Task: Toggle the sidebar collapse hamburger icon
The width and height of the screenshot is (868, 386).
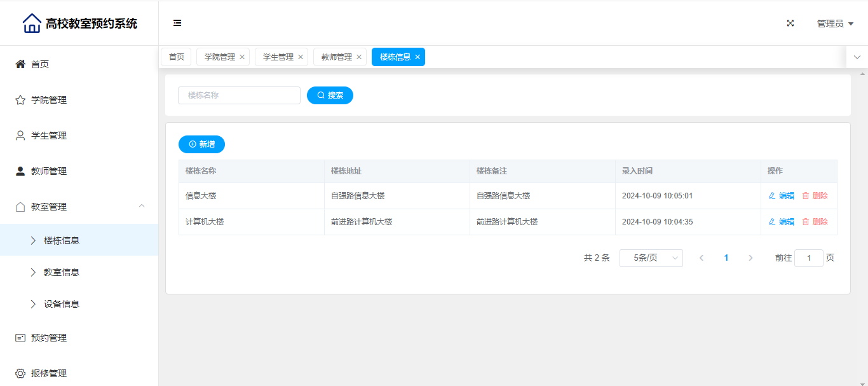Action: coord(177,24)
